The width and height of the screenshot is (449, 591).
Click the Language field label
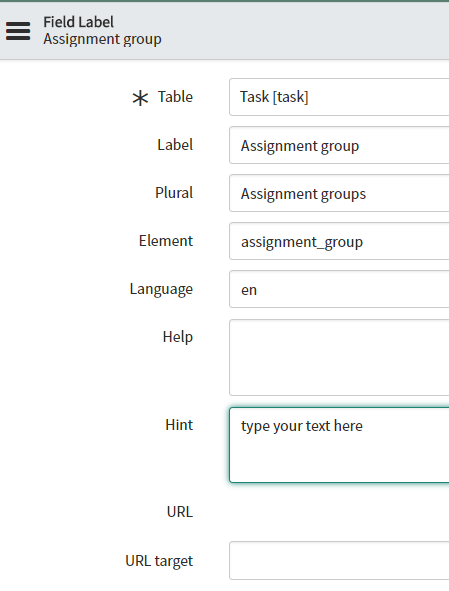pyautogui.click(x=161, y=289)
